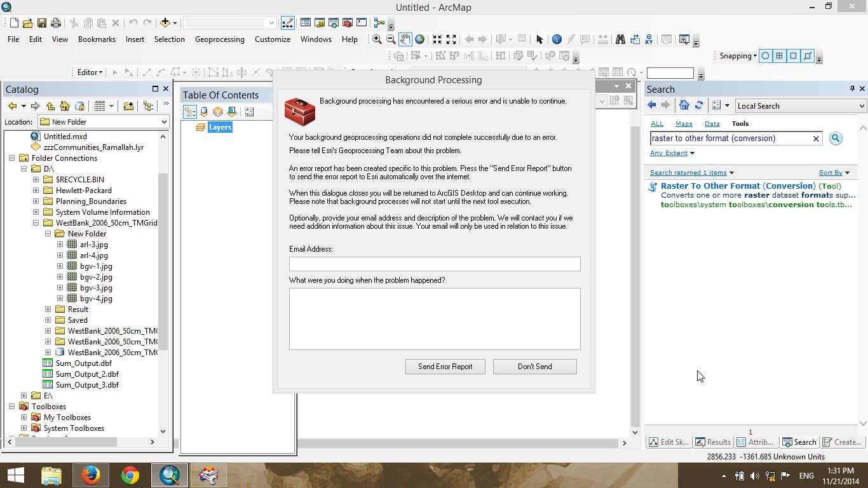
Task: Click the Send Error Report button
Action: (445, 367)
